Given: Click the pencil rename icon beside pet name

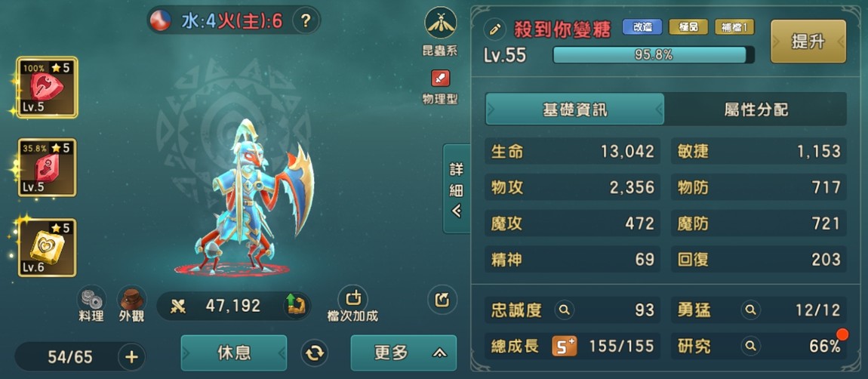Looking at the screenshot, I should tap(494, 29).
